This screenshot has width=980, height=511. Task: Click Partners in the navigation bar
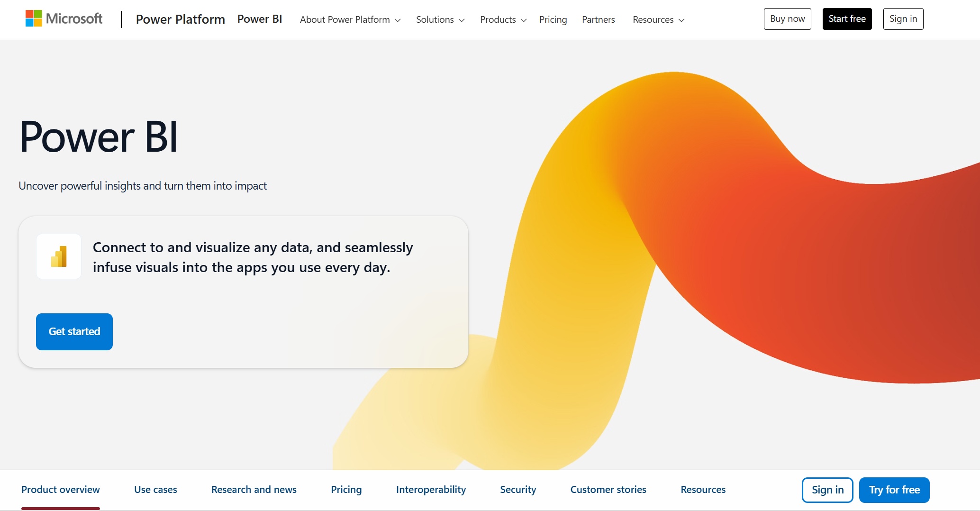pos(598,19)
